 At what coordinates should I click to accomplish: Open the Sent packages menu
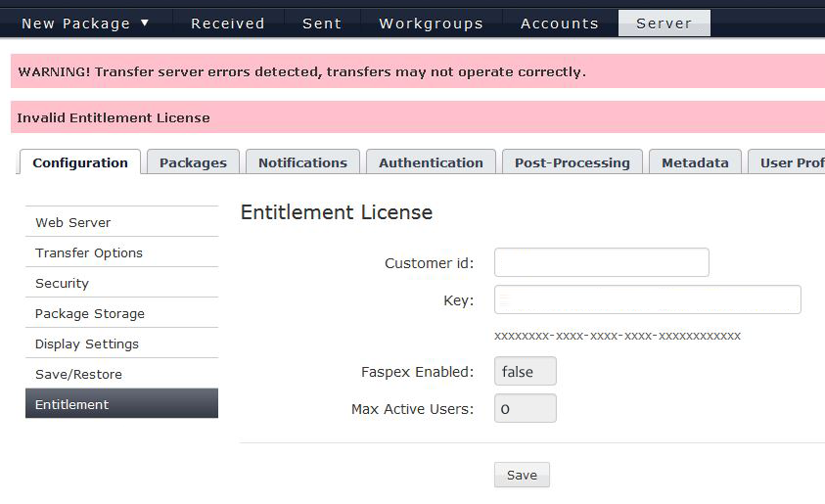[322, 23]
